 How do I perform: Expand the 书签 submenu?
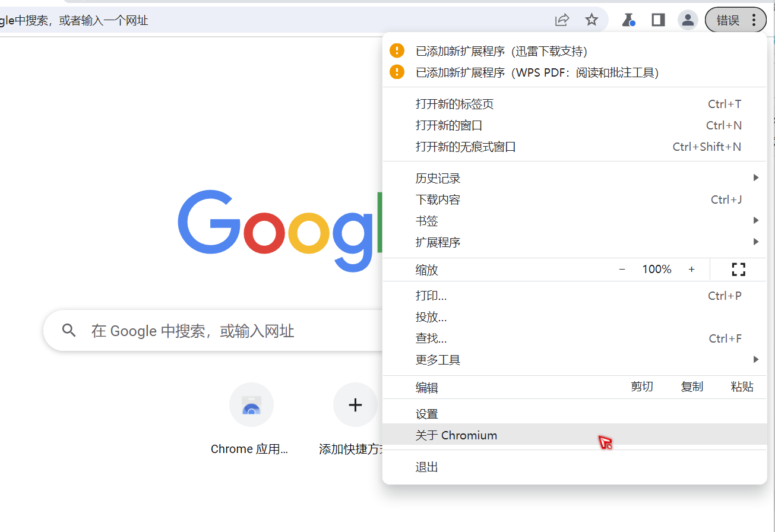pyautogui.click(x=575, y=221)
